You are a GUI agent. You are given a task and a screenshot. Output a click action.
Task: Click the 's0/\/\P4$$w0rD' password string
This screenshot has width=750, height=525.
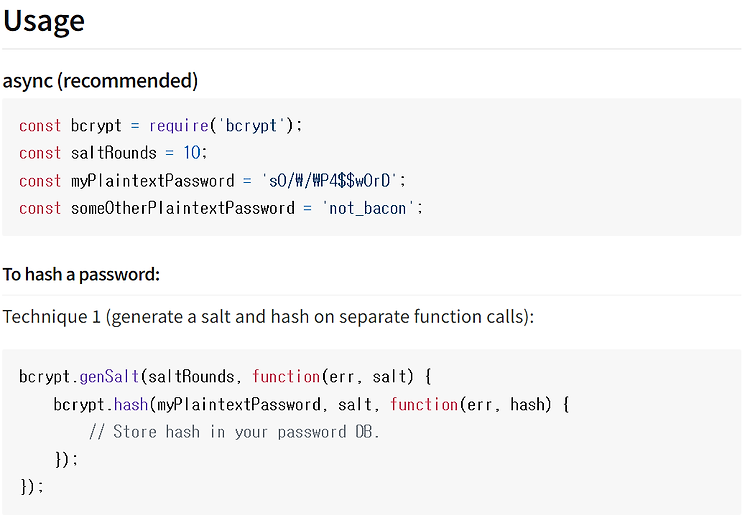point(329,181)
